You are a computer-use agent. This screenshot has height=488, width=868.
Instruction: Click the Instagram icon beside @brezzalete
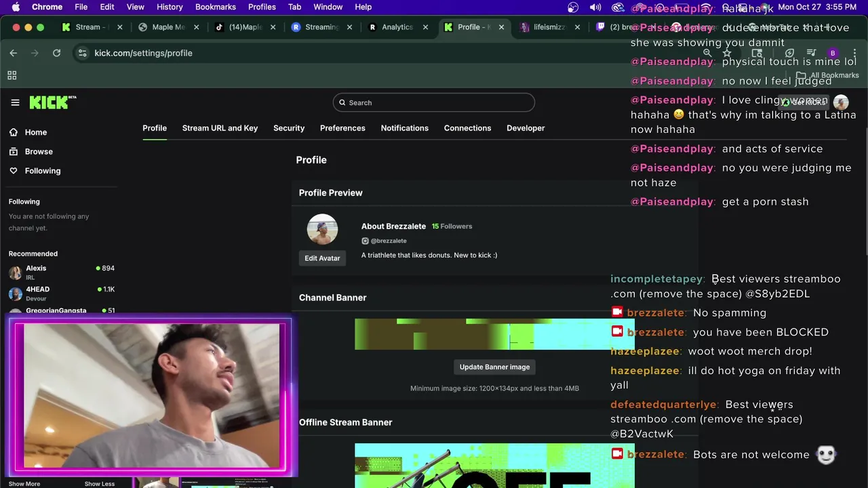[365, 241]
